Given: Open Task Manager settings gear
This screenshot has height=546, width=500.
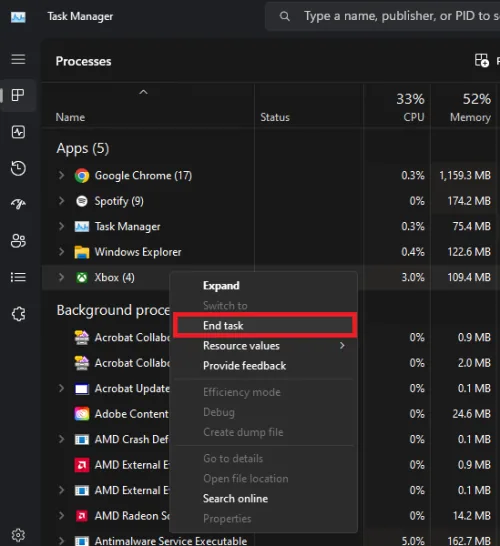Looking at the screenshot, I should 18,535.
